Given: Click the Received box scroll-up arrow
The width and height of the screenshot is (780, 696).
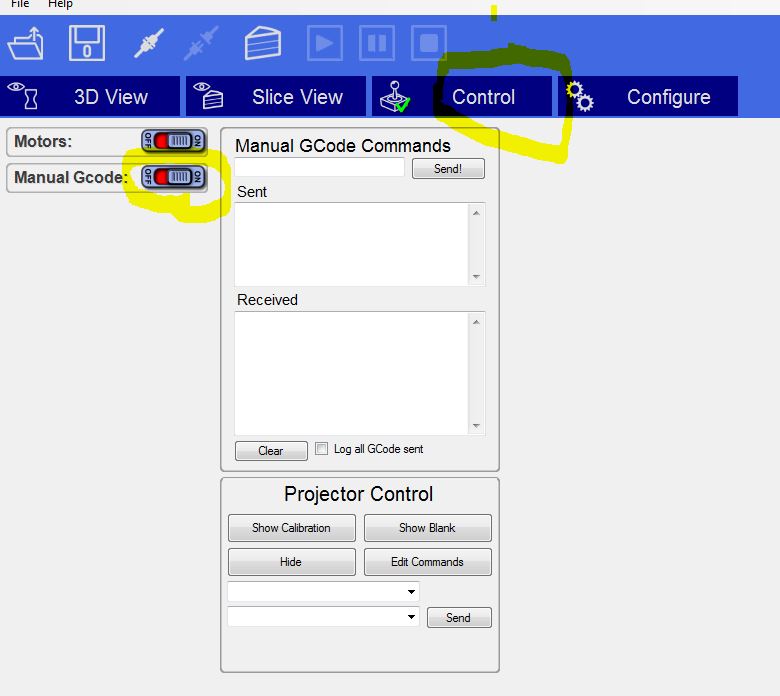Looking at the screenshot, I should [x=476, y=322].
